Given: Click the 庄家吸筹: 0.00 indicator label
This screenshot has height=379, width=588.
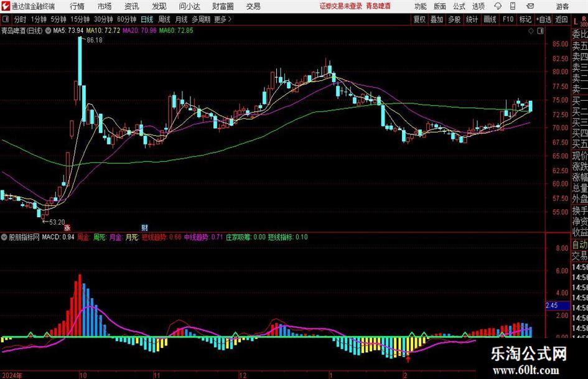Looking at the screenshot, I should click(246, 237).
